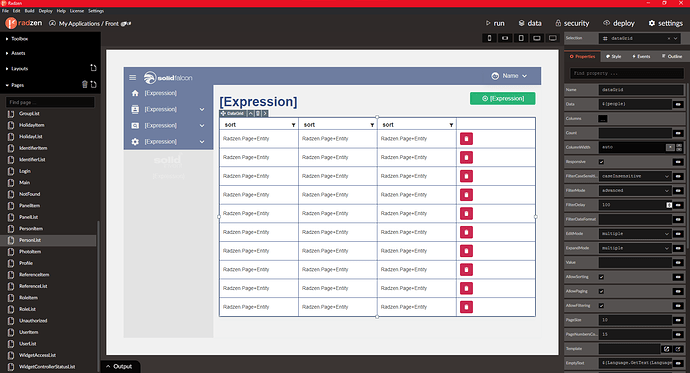Click the home icon in the sidebar preview
690x373 pixels.
(x=135, y=93)
